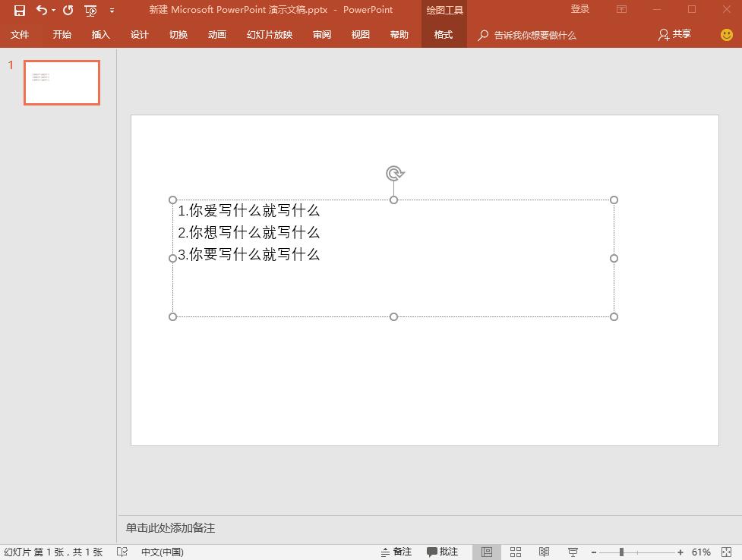This screenshot has width=742, height=560.
Task: Switch to the 格式 ribbon tab
Action: point(443,35)
